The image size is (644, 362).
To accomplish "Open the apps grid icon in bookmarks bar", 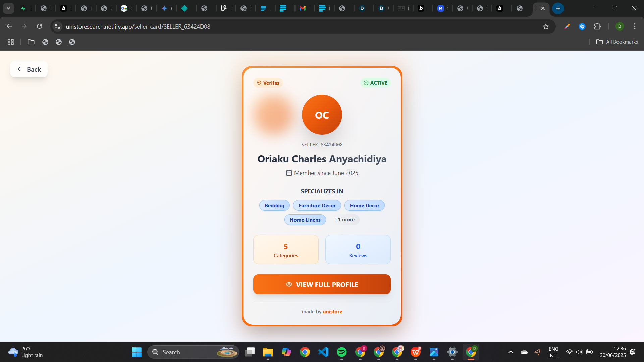I will point(11,42).
